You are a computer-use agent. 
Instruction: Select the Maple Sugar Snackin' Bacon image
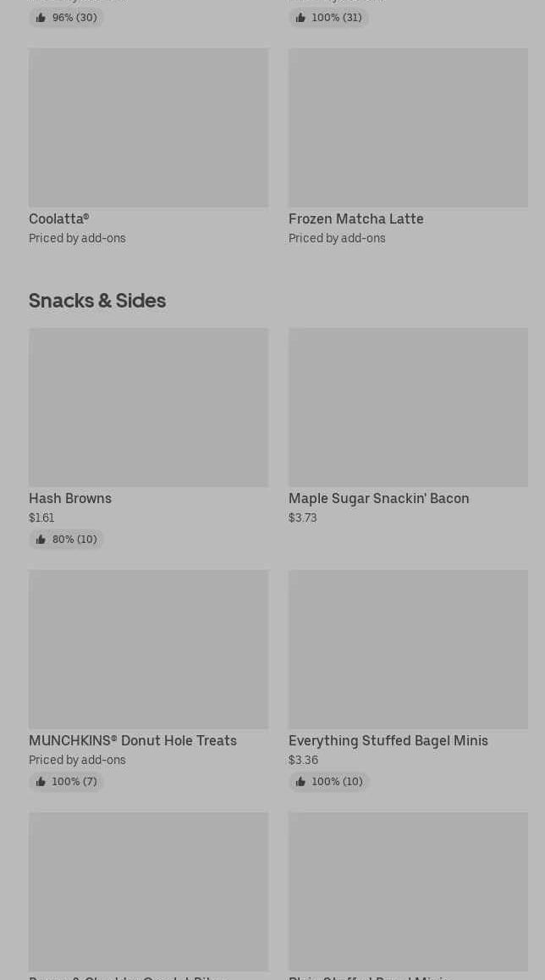[408, 407]
